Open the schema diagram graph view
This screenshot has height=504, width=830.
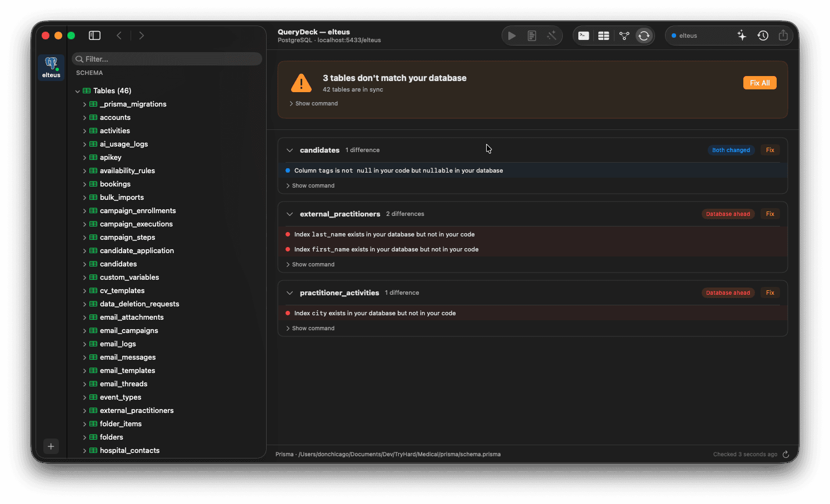[624, 36]
